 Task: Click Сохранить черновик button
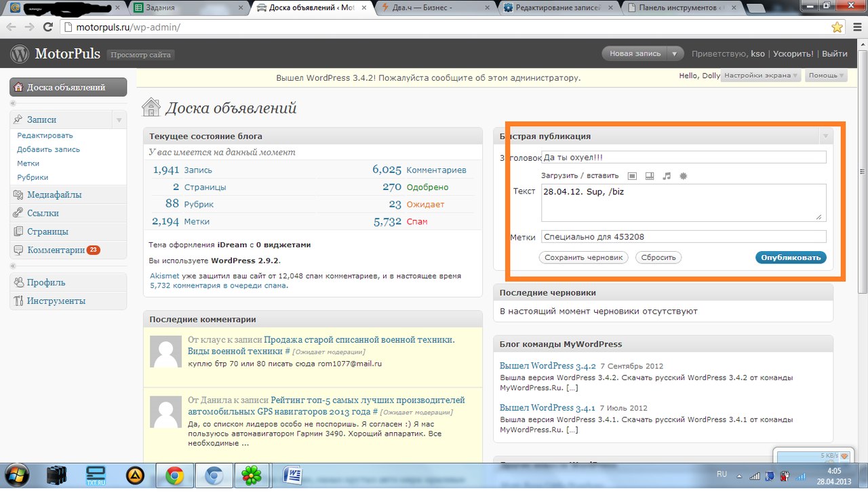point(584,258)
